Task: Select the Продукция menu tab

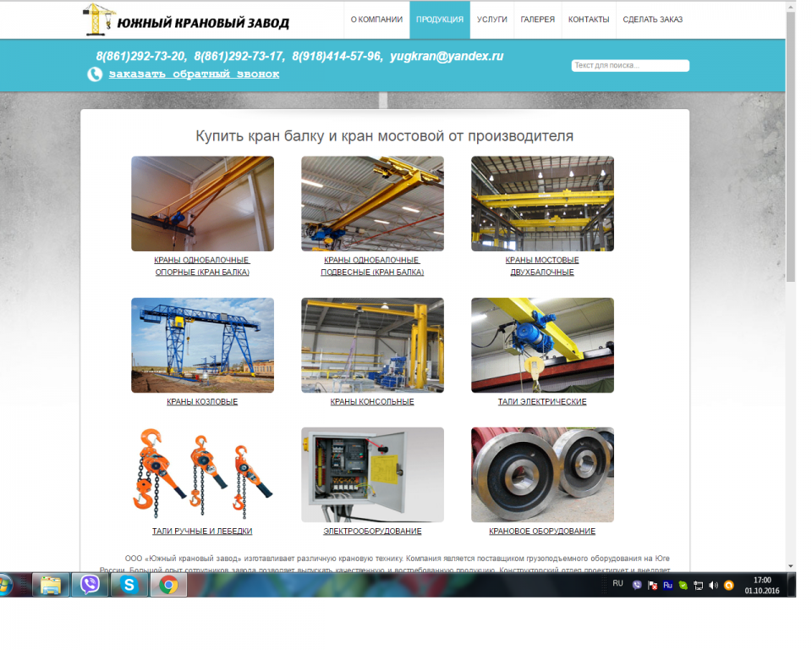Action: click(x=439, y=19)
